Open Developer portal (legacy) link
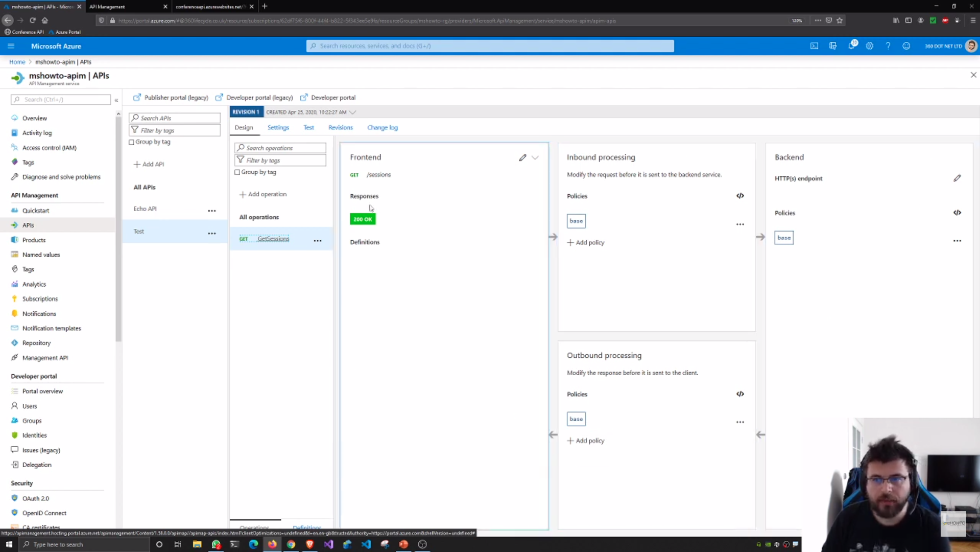 [254, 98]
